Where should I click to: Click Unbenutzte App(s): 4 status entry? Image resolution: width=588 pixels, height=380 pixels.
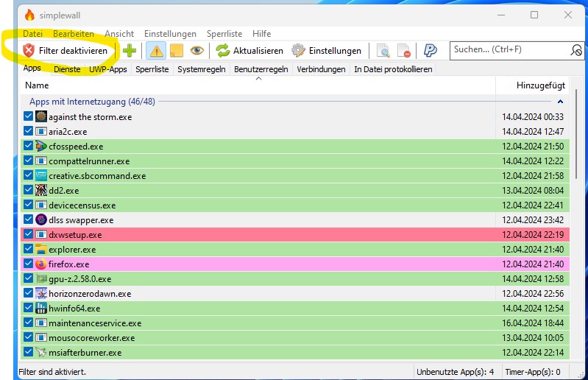(456, 372)
